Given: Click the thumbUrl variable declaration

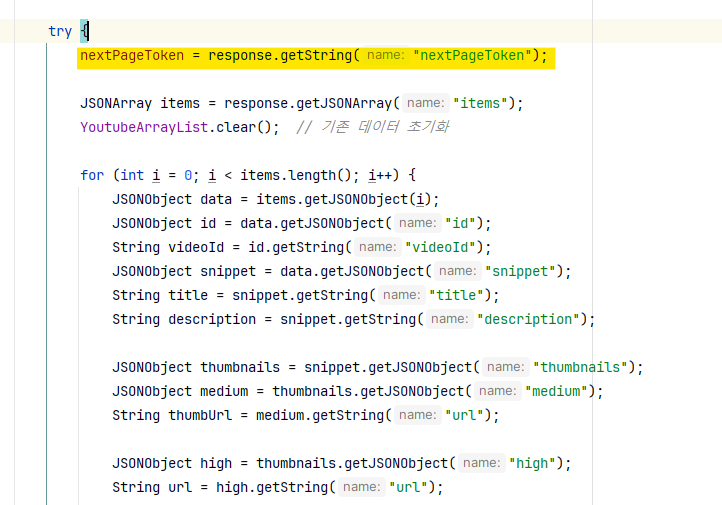Looking at the screenshot, I should coord(200,415).
